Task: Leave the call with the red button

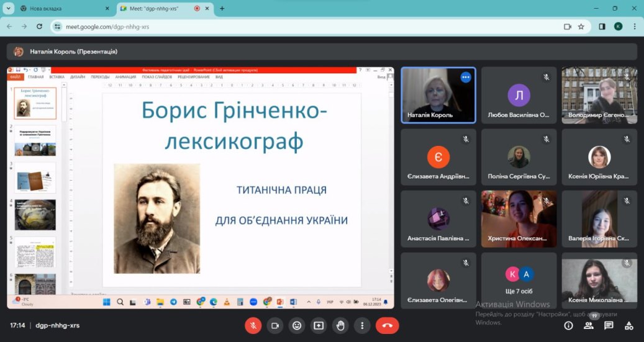Action: tap(388, 326)
